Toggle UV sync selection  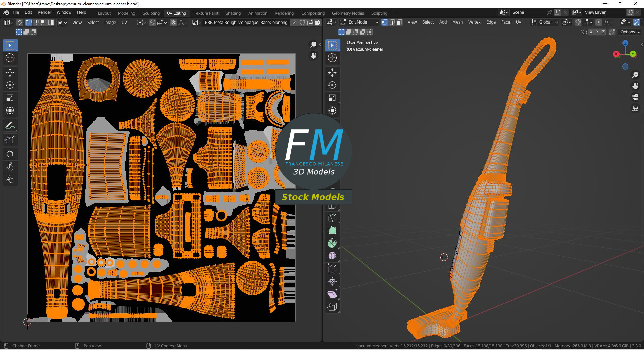[x=20, y=23]
